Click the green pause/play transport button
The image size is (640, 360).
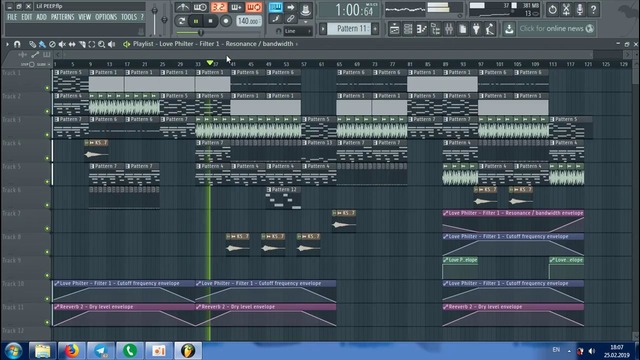pos(196,21)
